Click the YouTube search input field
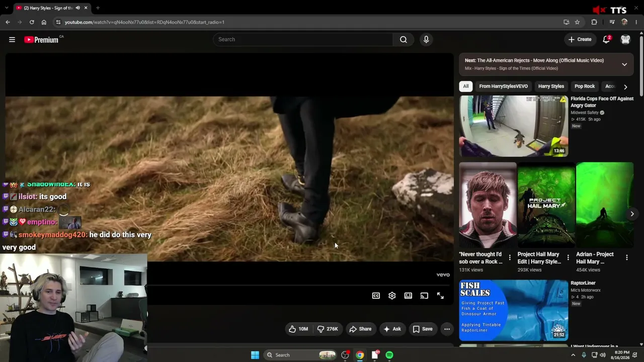Screen dimensions: 644x362 (x=303, y=40)
